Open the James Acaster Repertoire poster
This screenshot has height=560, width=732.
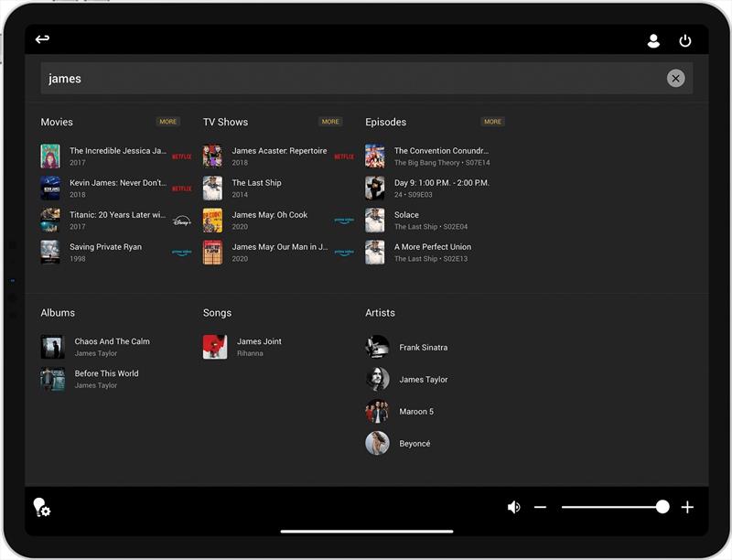212,156
